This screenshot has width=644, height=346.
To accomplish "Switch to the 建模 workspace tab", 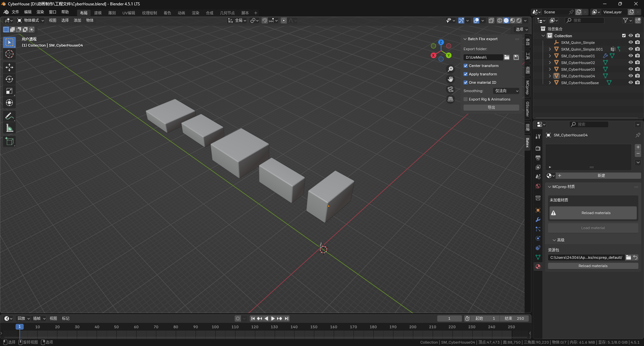I will coord(98,13).
